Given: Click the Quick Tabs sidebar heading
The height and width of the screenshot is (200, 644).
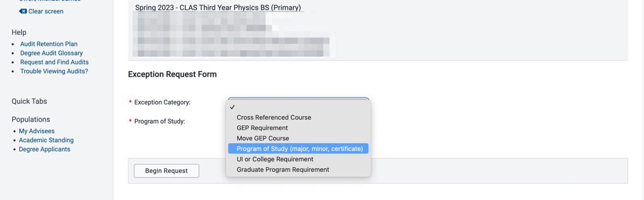Looking at the screenshot, I should click(29, 101).
